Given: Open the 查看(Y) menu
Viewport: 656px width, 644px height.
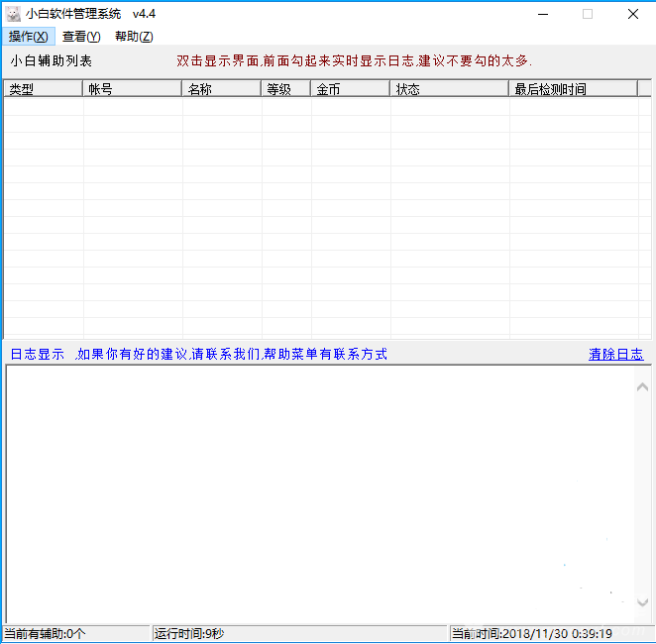Looking at the screenshot, I should click(x=81, y=37).
